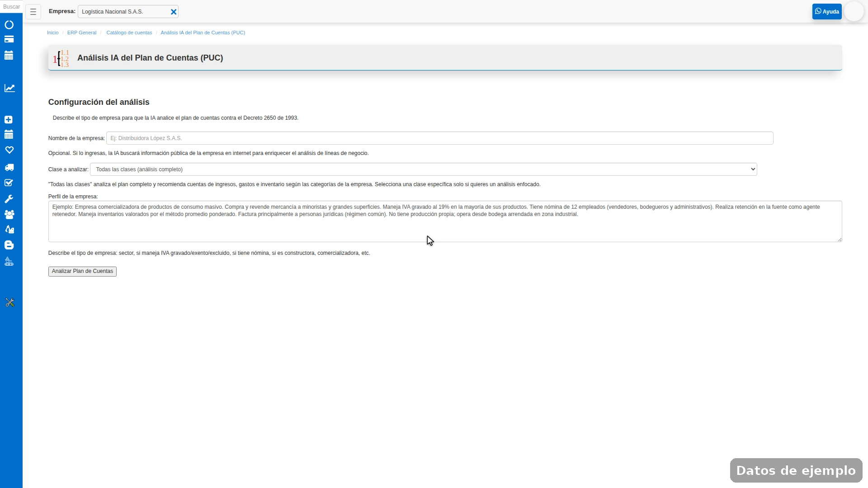Click the Analizar Plan de Cuentas button
Viewport: 868px width, 488px height.
(x=82, y=271)
